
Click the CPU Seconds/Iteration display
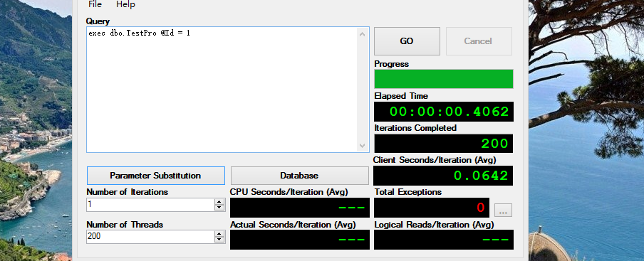pos(300,208)
